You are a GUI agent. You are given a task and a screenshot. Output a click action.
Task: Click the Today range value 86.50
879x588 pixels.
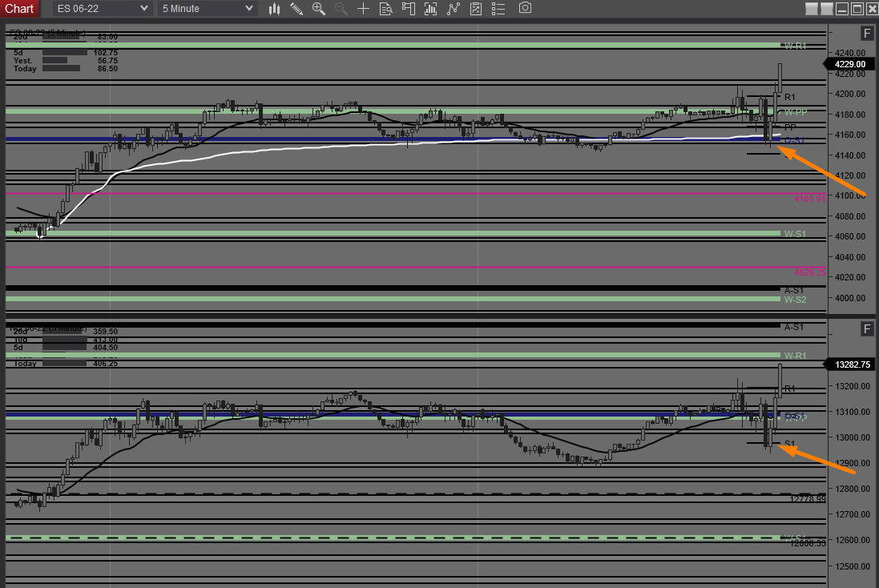[107, 68]
